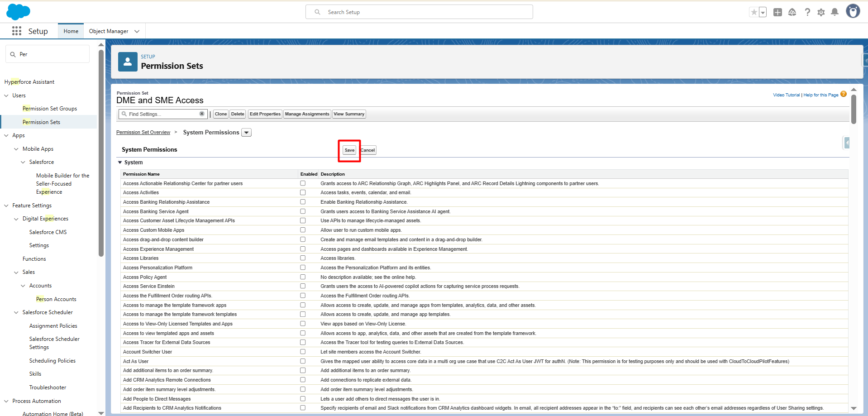Open the user profile avatar
Viewport: 868px width, 416px height.
pyautogui.click(x=853, y=11)
